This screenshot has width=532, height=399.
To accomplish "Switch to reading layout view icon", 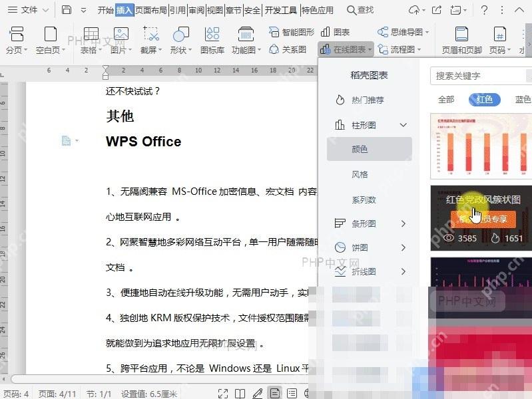I will click(x=240, y=393).
